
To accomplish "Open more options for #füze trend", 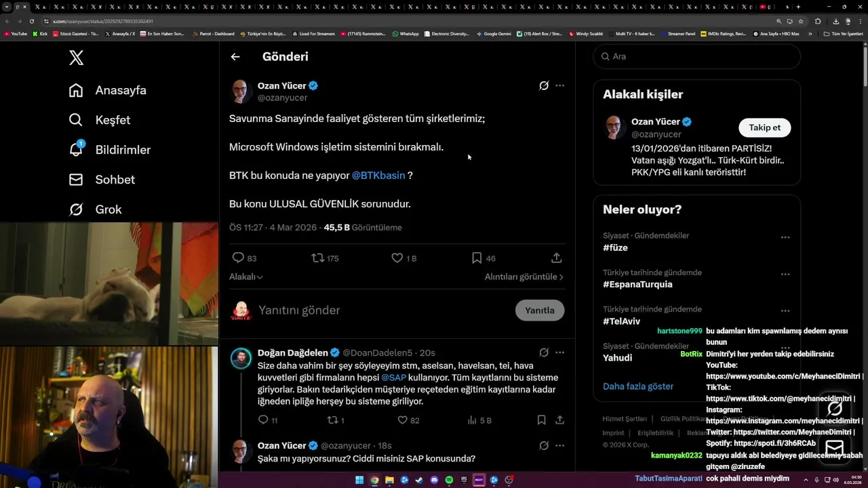I will (785, 237).
